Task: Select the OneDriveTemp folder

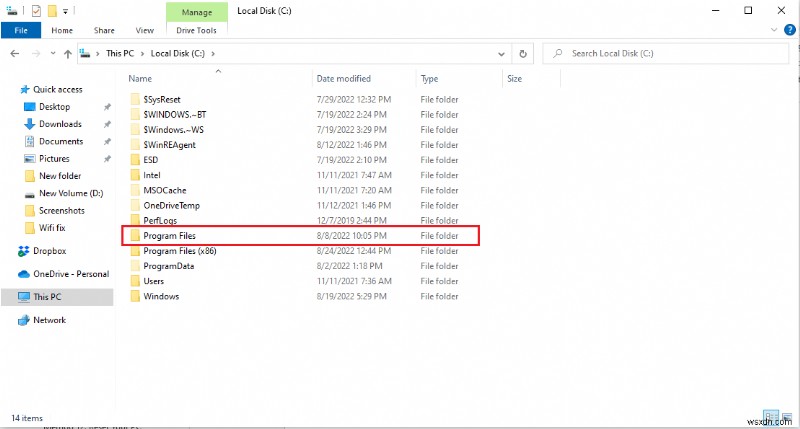Action: coord(171,206)
